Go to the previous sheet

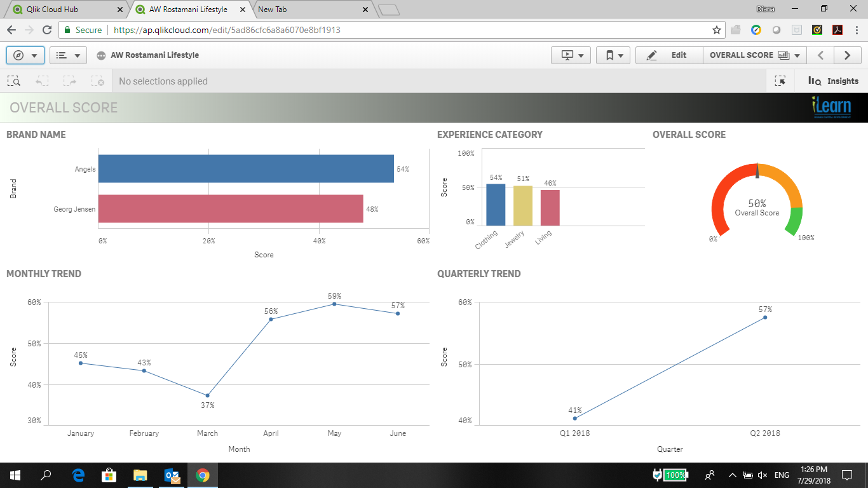(820, 55)
